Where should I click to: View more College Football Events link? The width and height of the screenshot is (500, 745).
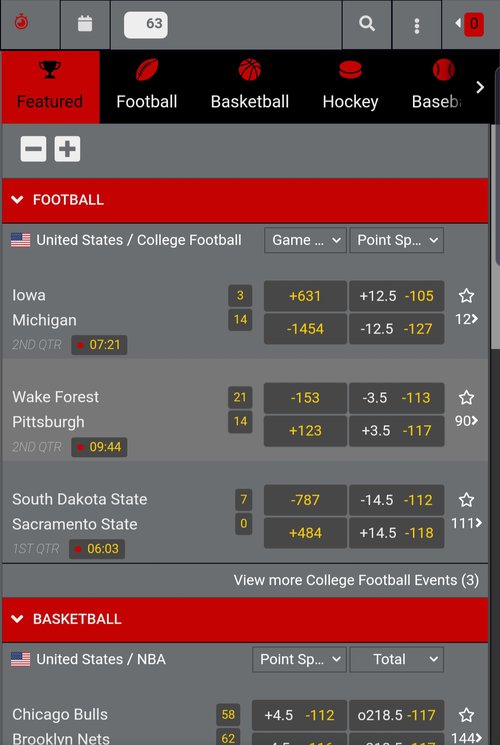pos(356,580)
